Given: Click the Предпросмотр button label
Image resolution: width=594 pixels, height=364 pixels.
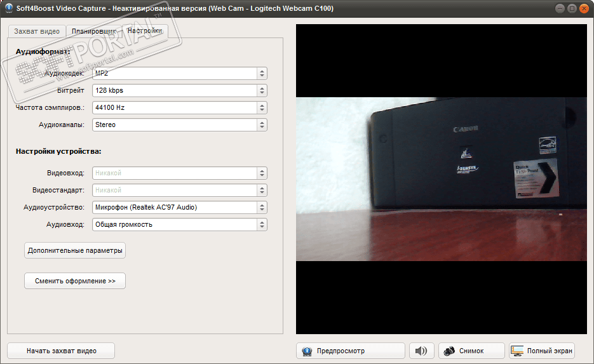Looking at the screenshot, I should (341, 351).
